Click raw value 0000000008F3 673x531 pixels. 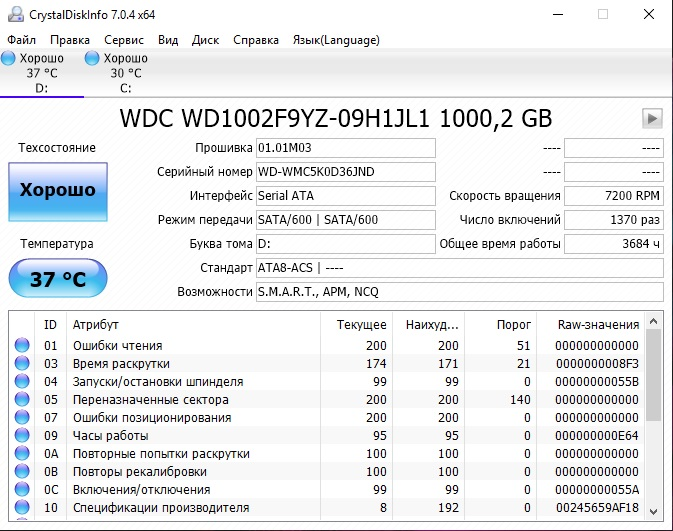click(x=597, y=364)
